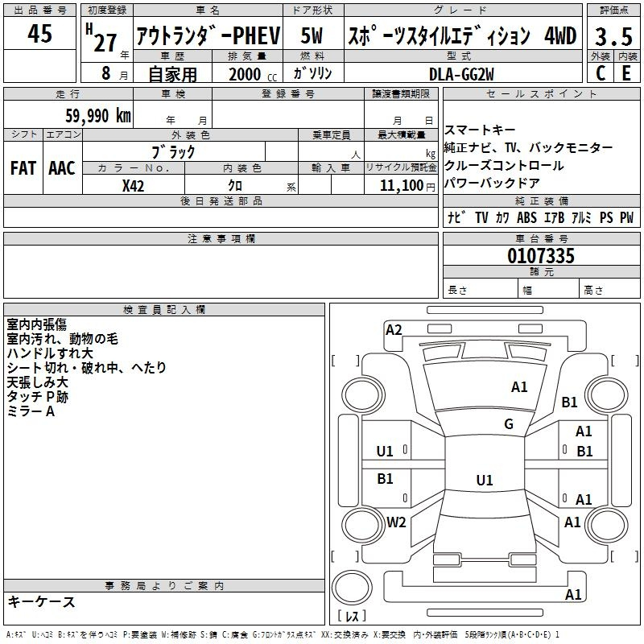This screenshot has width=644, height=644.
Task: Click G windshield mark on diagram
Action: tap(509, 424)
